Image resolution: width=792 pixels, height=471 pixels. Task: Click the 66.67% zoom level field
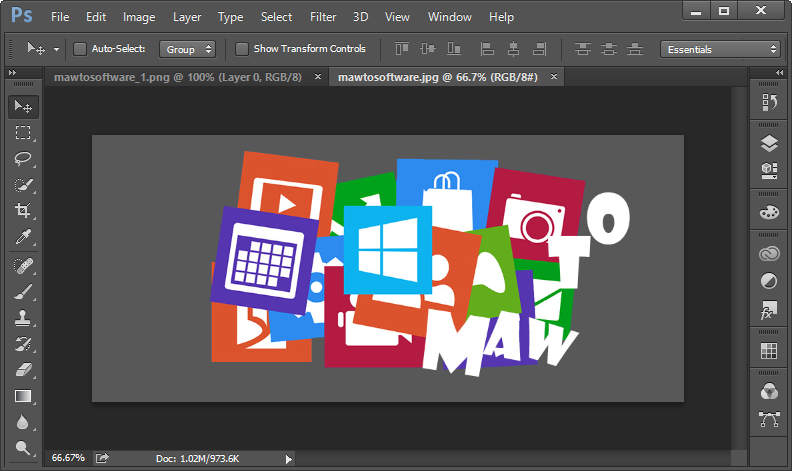tap(68, 458)
